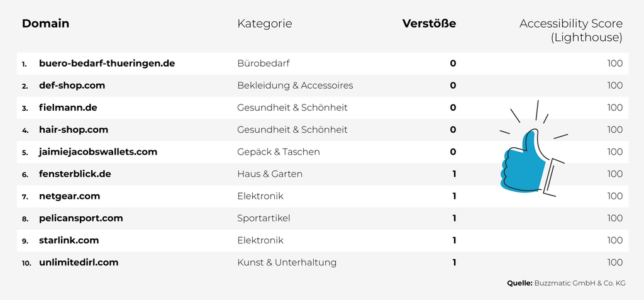Open the starlink.com domain link

pos(69,240)
